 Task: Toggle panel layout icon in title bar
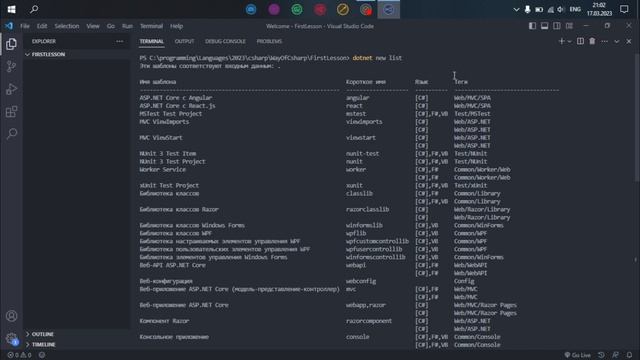point(544,26)
